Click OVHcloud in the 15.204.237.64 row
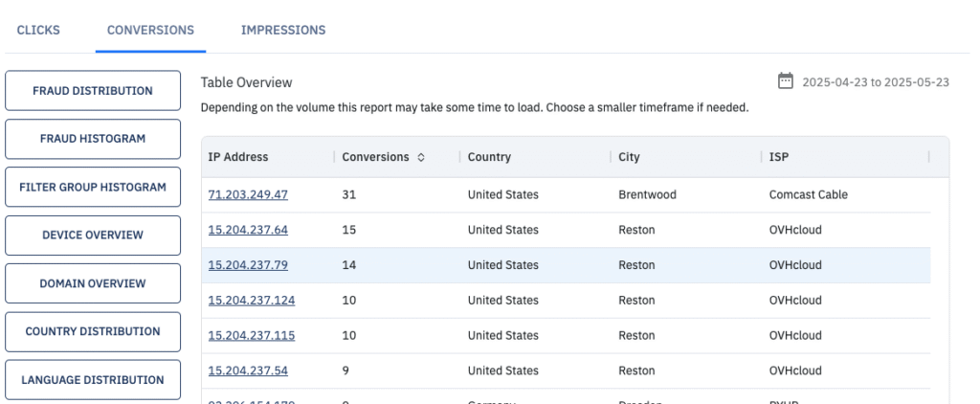Image resolution: width=980 pixels, height=404 pixels. click(x=795, y=230)
